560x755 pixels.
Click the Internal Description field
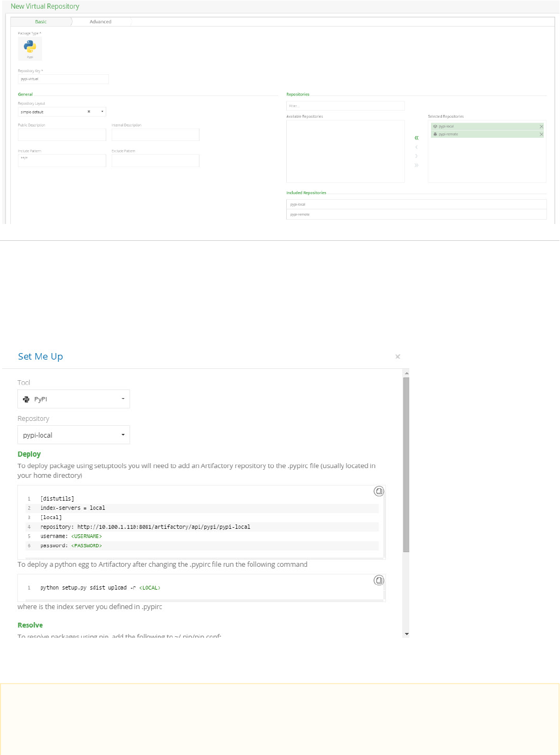[x=156, y=135]
